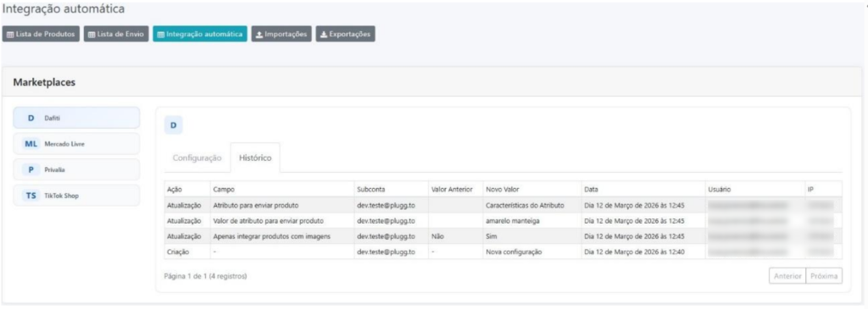This screenshot has width=868, height=309.
Task: Select the Privalia marketplace
Action: (x=76, y=169)
